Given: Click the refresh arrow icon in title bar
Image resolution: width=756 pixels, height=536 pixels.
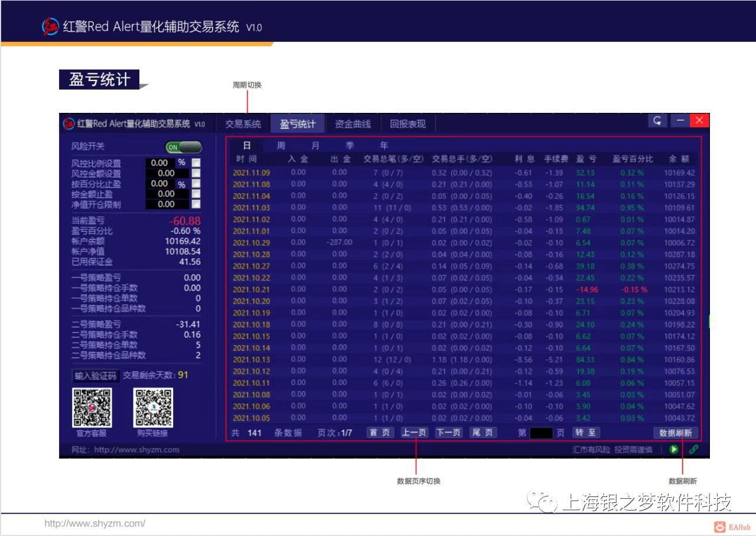Looking at the screenshot, I should coord(657,121).
